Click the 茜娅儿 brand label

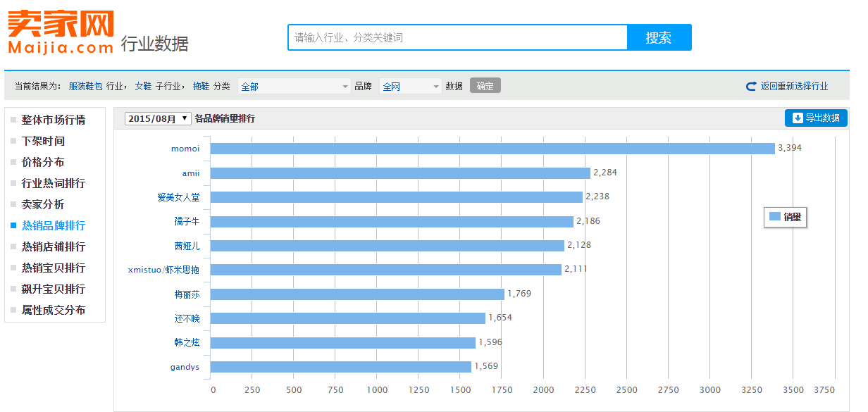[x=187, y=246]
